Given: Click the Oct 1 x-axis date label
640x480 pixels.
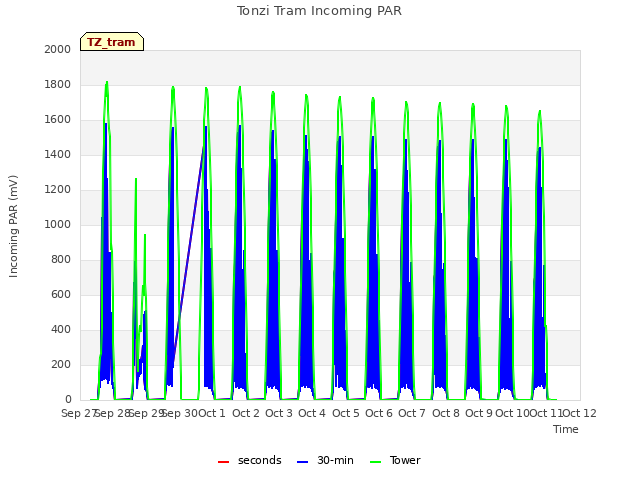Looking at the screenshot, I should (x=212, y=413).
